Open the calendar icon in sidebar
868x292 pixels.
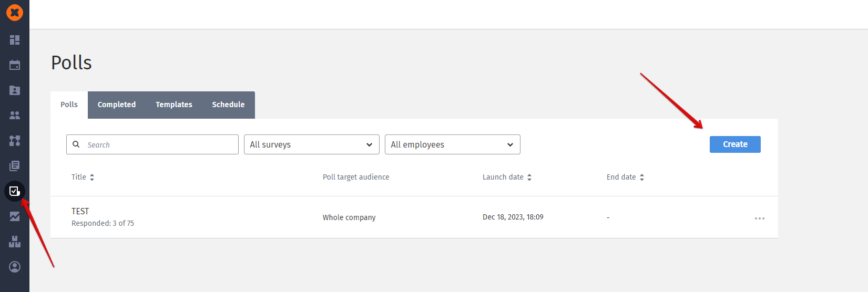15,65
